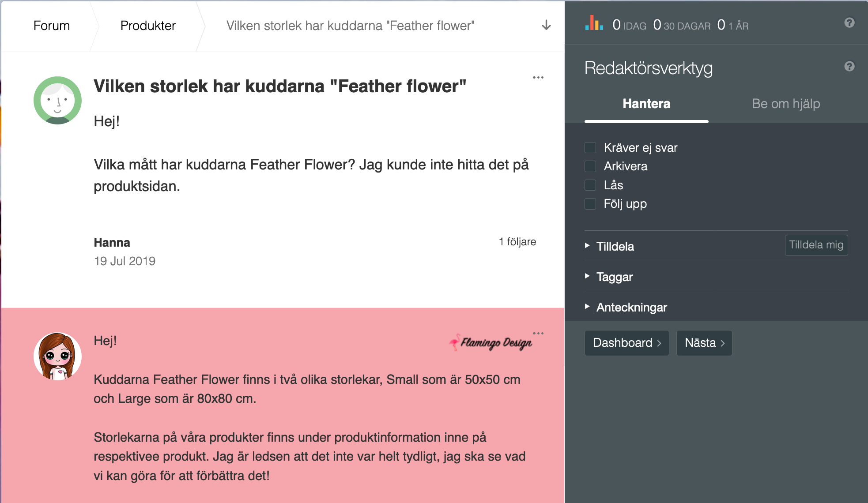Expand the Tilldela section
This screenshot has height=503, width=868.
pyautogui.click(x=615, y=246)
